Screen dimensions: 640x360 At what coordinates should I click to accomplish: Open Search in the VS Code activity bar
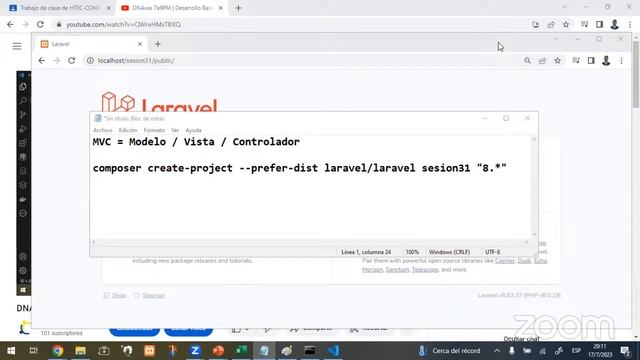tap(23, 100)
